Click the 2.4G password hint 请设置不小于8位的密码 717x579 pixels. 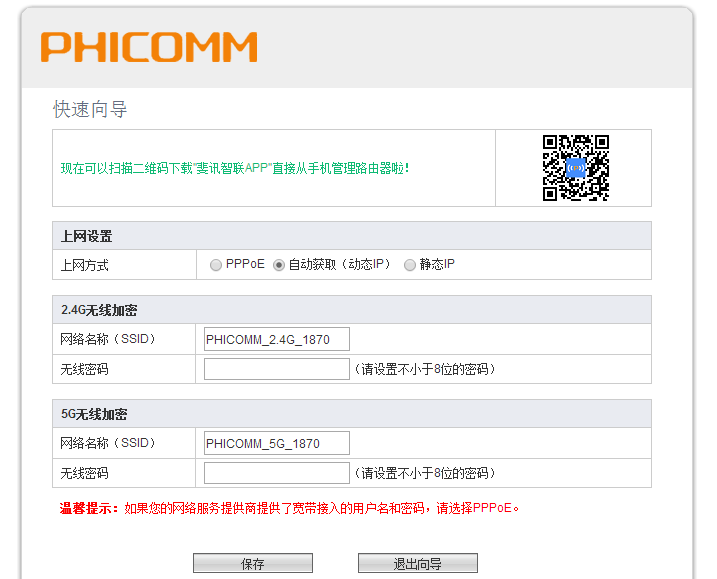point(425,369)
